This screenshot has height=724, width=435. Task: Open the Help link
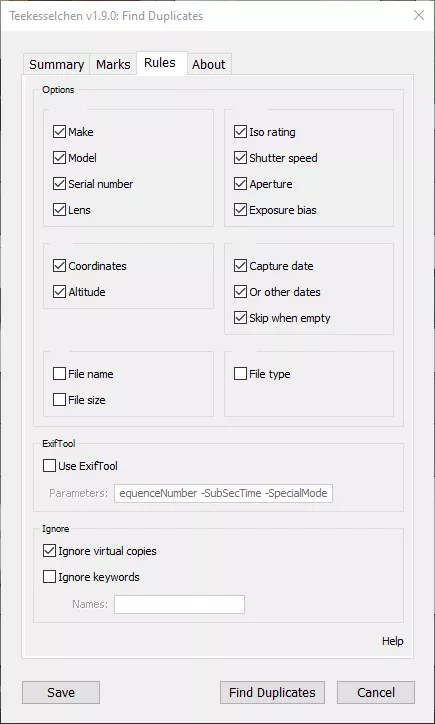pyautogui.click(x=393, y=641)
